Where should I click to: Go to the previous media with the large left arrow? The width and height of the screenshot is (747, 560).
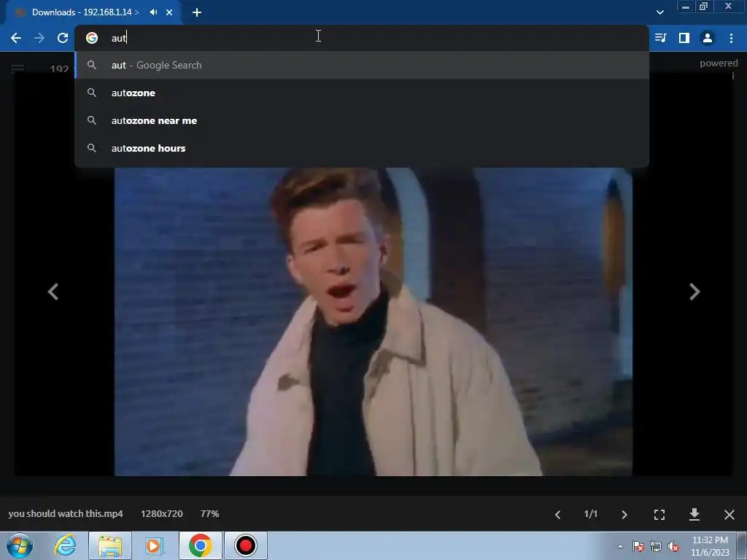click(53, 292)
